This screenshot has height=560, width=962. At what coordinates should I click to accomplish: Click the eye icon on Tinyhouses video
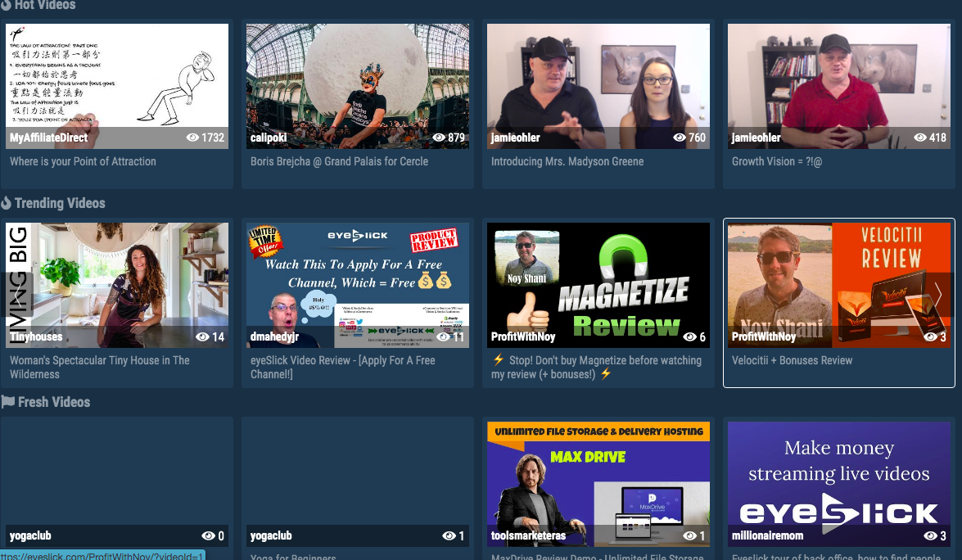[202, 336]
